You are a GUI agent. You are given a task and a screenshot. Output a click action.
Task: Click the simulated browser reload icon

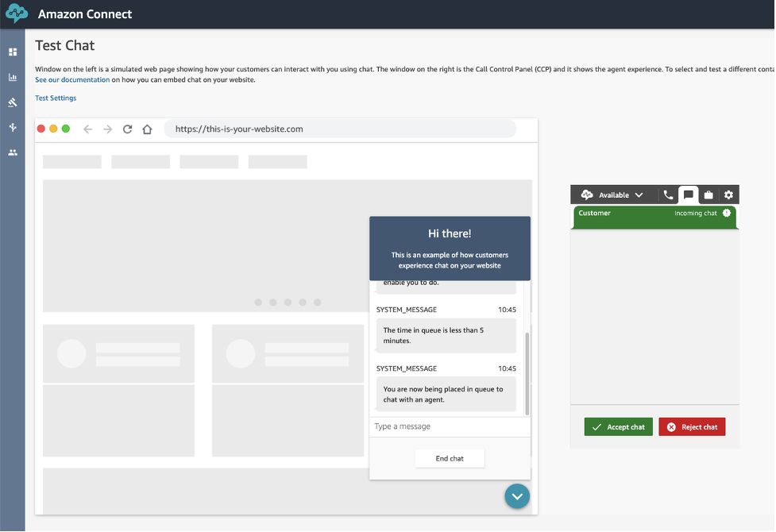click(x=127, y=129)
